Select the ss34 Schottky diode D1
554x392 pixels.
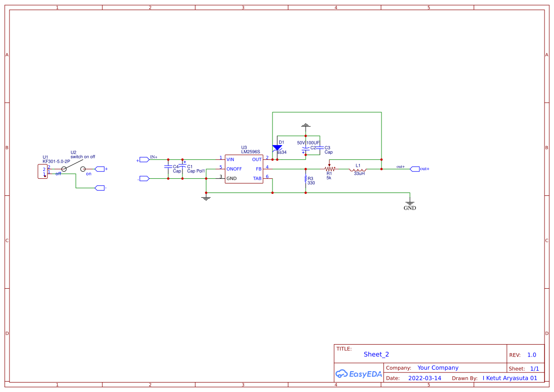[277, 147]
